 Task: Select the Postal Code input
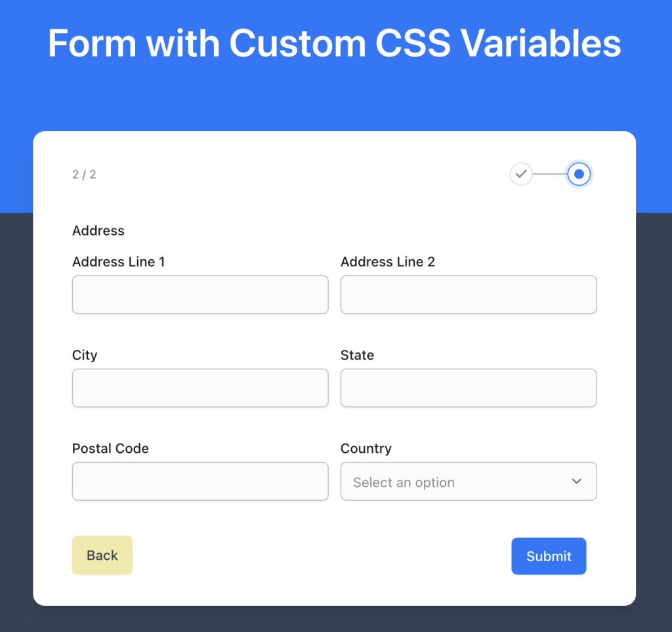[x=199, y=481]
